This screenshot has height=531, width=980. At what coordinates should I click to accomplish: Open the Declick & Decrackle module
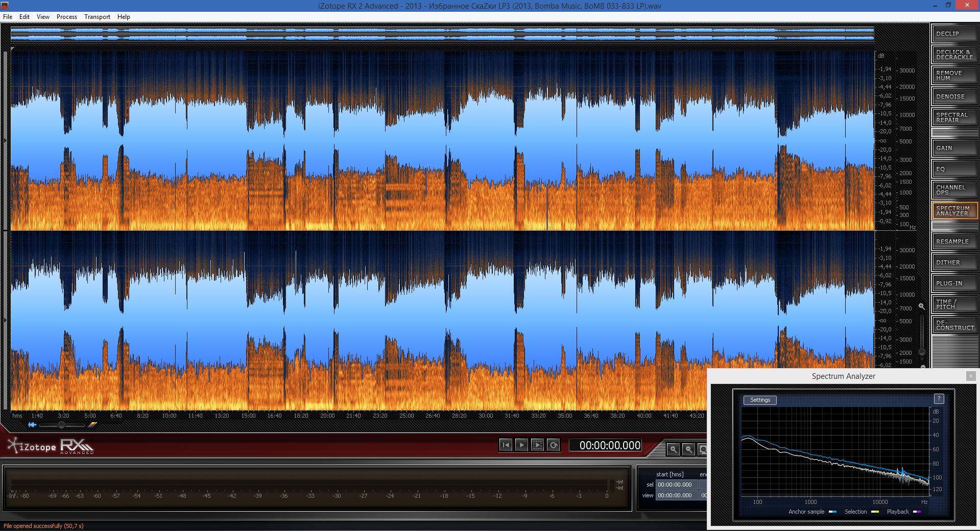954,55
